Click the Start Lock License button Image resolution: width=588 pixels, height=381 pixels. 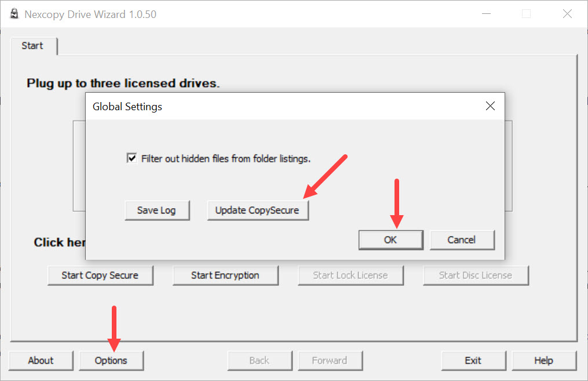pyautogui.click(x=350, y=275)
